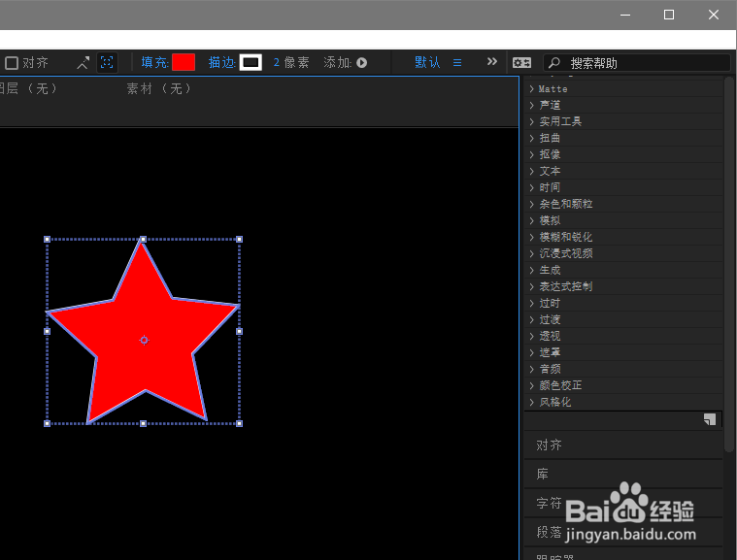Expand the 透视 effects category
737x560 pixels.
pyautogui.click(x=531, y=336)
